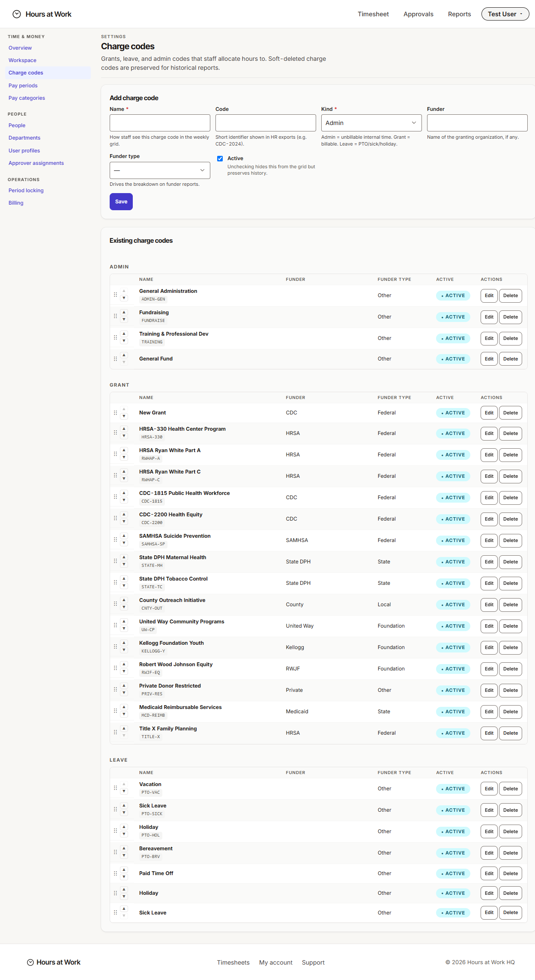Delete the Kellogg Foundation Youth grant
Image resolution: width=535 pixels, height=980 pixels.
511,648
